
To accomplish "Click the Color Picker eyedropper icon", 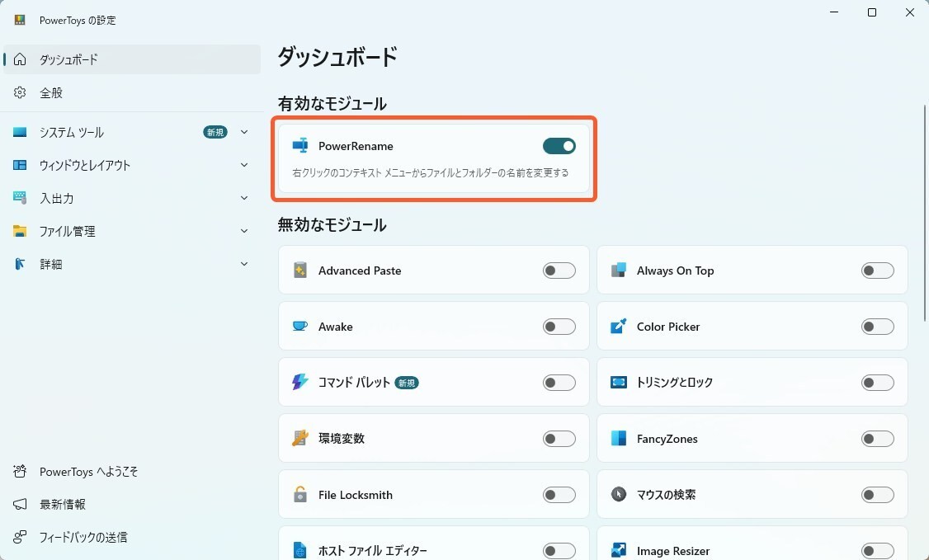I will 618,326.
